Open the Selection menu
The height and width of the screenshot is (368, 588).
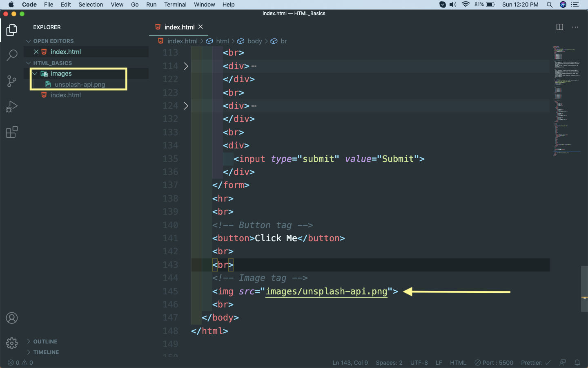(91, 4)
